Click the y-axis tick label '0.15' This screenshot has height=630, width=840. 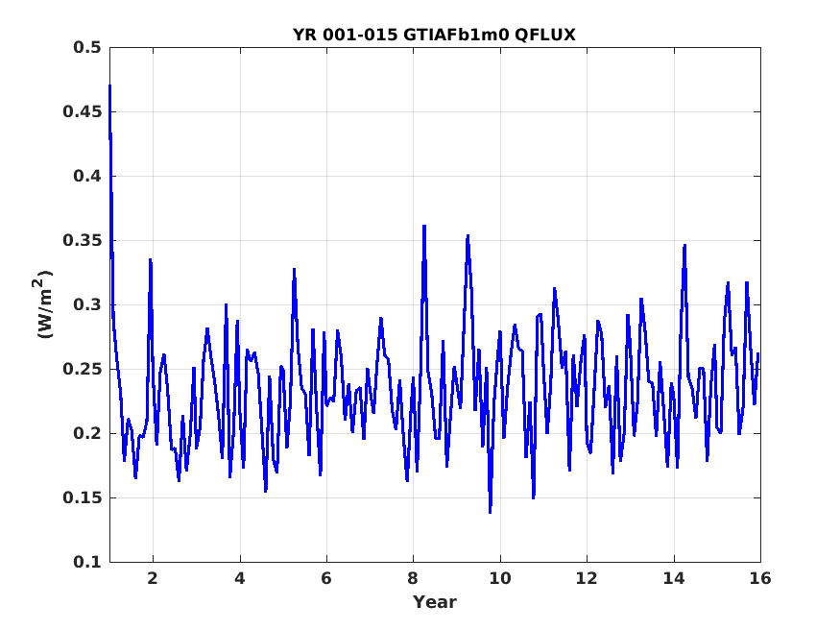82,497
